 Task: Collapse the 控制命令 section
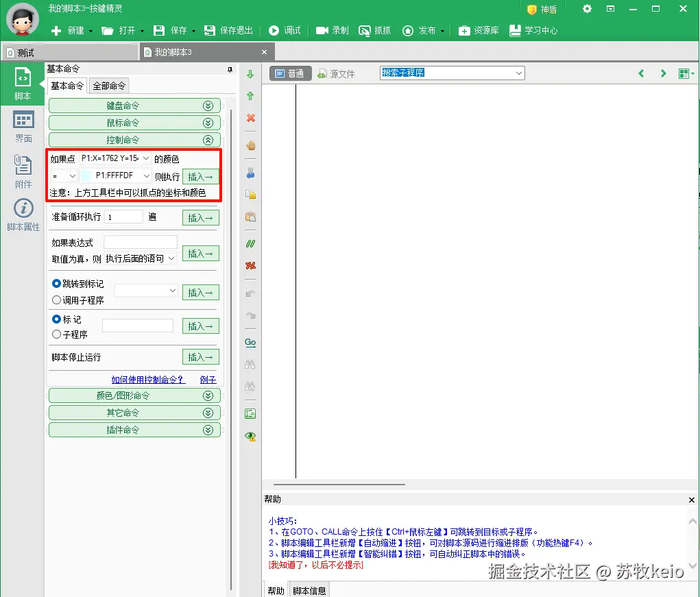(x=134, y=140)
